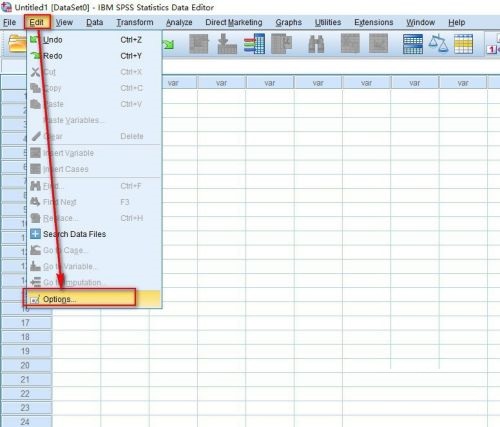Select the Clear menu entry
Image resolution: width=500 pixels, height=427 pixels.
[x=95, y=136]
